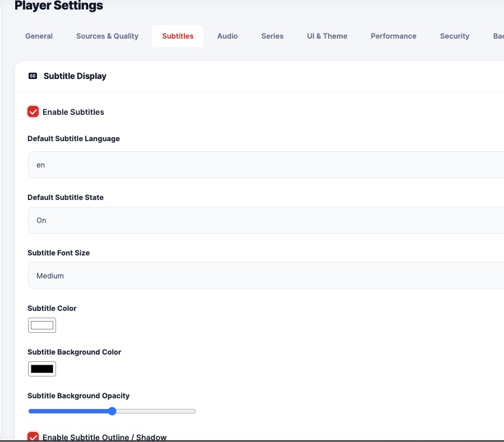Disable the Enable Subtitles checkbox
504x442 pixels.
click(x=33, y=112)
